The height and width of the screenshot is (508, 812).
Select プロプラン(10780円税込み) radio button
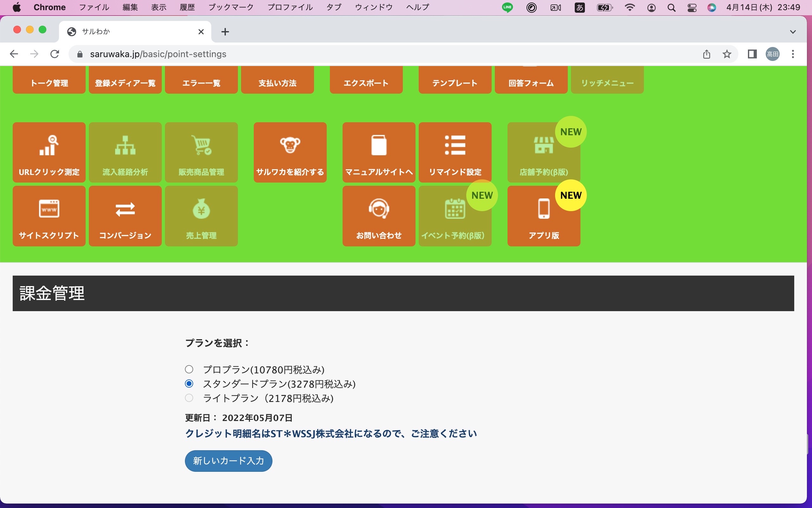(x=189, y=370)
